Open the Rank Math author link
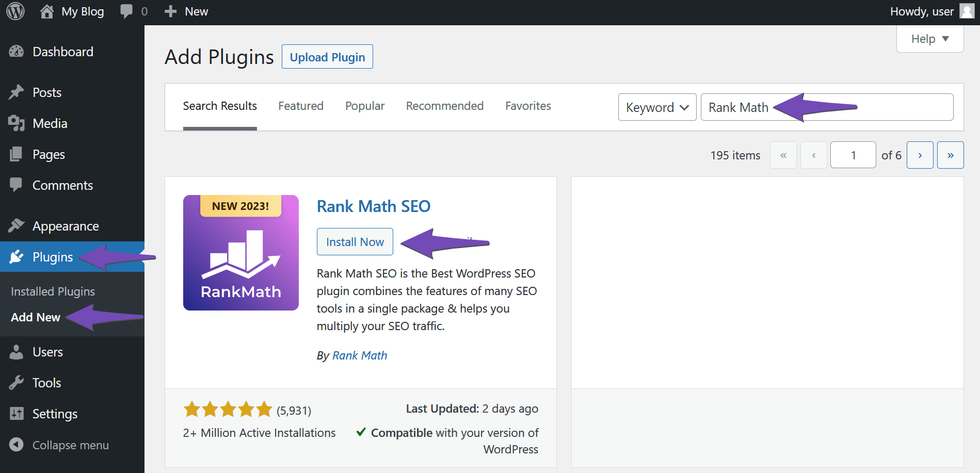 360,355
